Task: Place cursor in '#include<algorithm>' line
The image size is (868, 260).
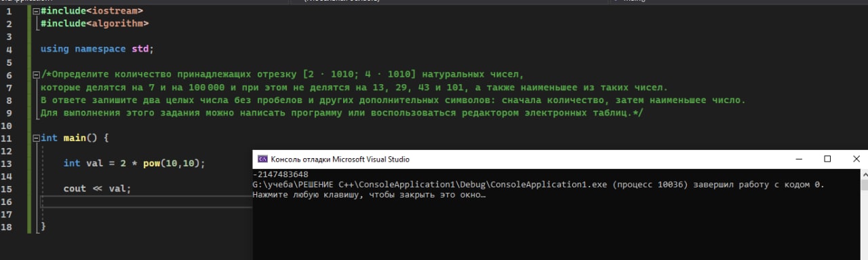Action: click(94, 24)
